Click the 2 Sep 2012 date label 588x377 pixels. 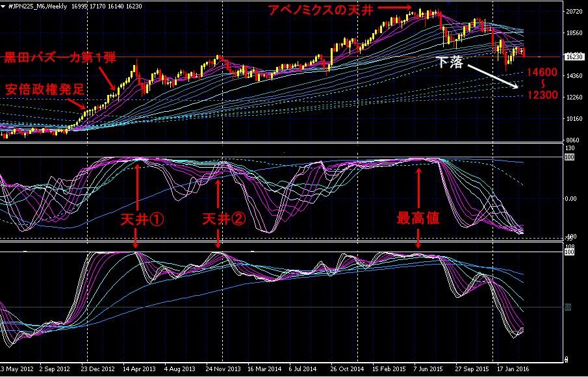(55, 369)
